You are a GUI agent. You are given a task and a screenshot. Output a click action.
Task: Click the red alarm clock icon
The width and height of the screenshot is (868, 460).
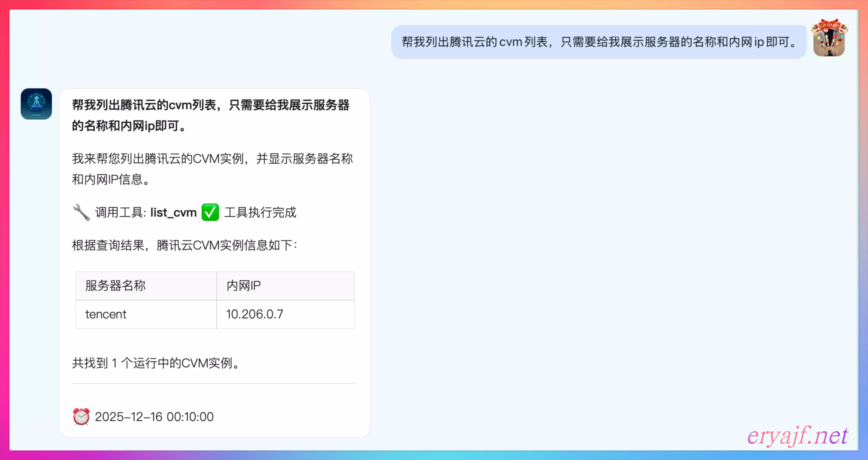81,416
